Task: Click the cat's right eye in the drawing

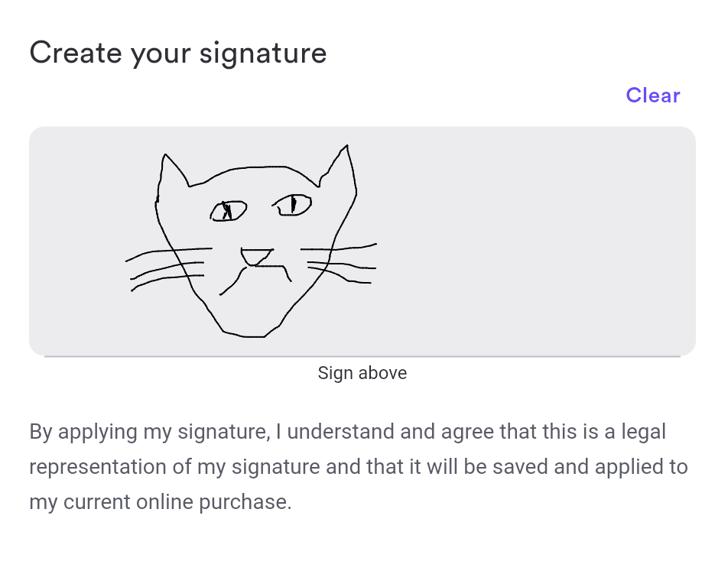Action: (x=293, y=205)
